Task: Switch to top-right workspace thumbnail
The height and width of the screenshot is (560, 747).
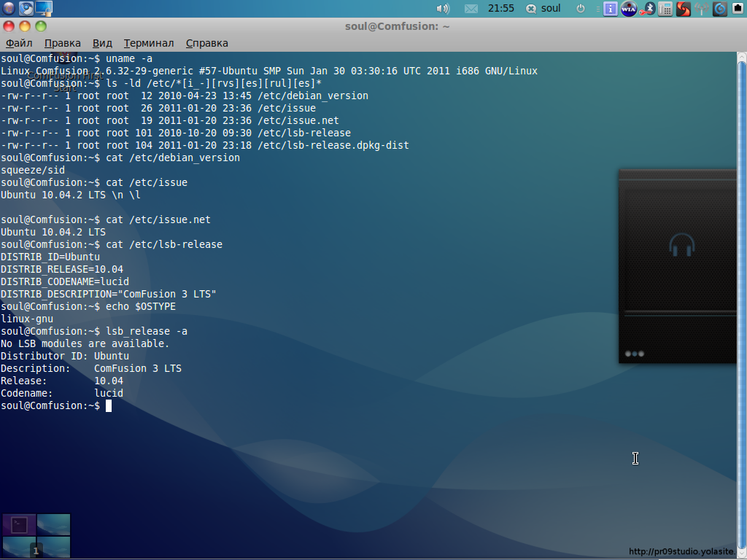Action: (53, 525)
